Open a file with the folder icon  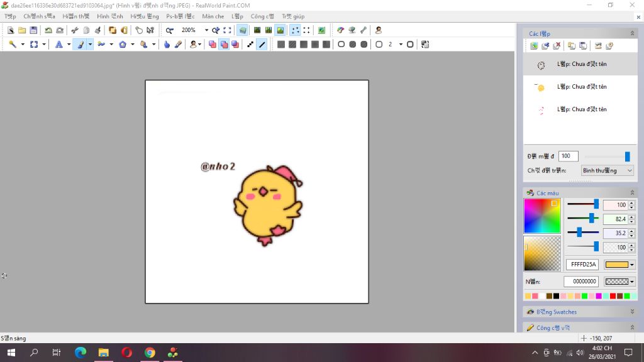22,30
